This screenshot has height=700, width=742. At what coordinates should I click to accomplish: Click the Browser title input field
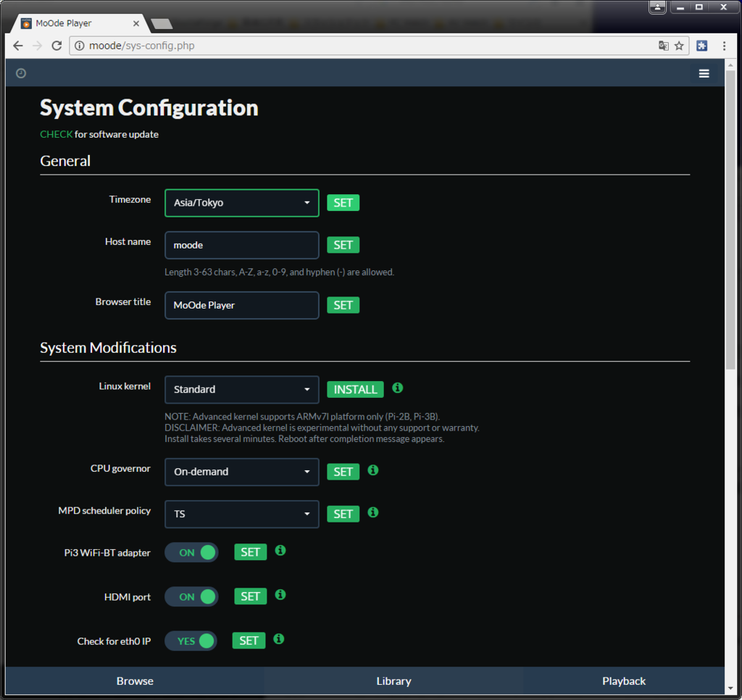point(242,305)
